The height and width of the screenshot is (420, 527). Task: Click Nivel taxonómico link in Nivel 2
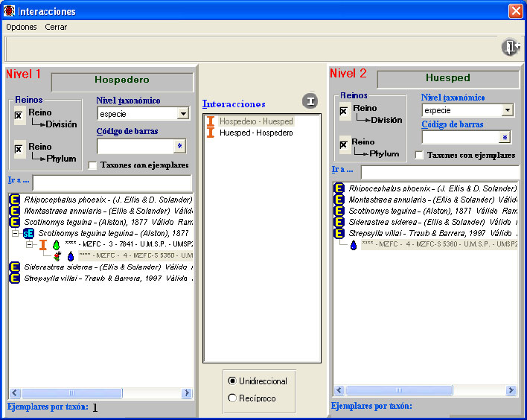coord(453,98)
